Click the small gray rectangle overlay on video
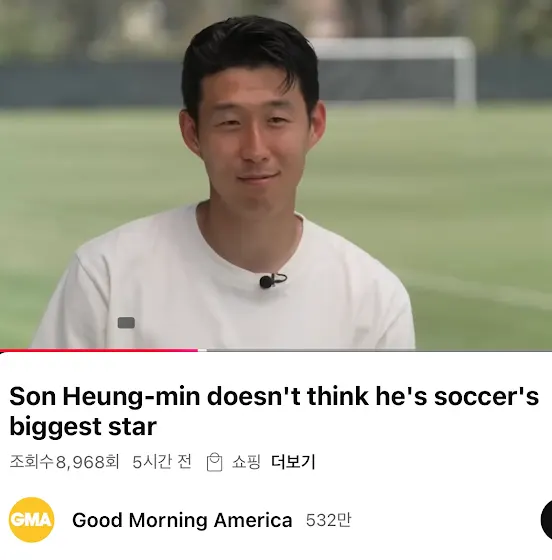Image resolution: width=552 pixels, height=560 pixels. point(126,322)
